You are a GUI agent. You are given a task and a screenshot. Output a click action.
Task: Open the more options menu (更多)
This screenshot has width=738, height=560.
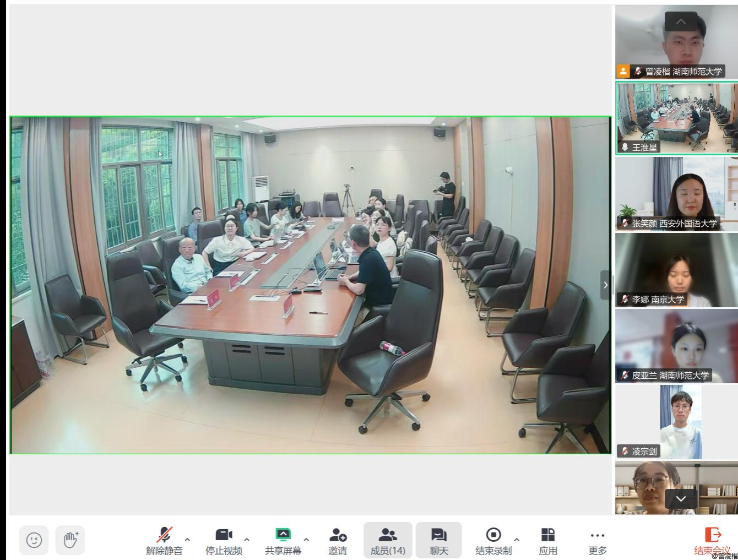[x=598, y=540]
